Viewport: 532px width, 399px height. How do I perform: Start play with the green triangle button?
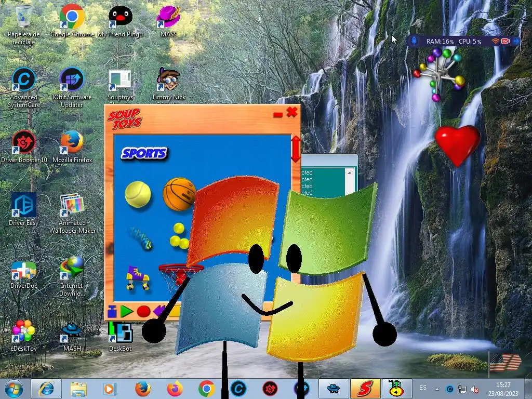tap(127, 311)
